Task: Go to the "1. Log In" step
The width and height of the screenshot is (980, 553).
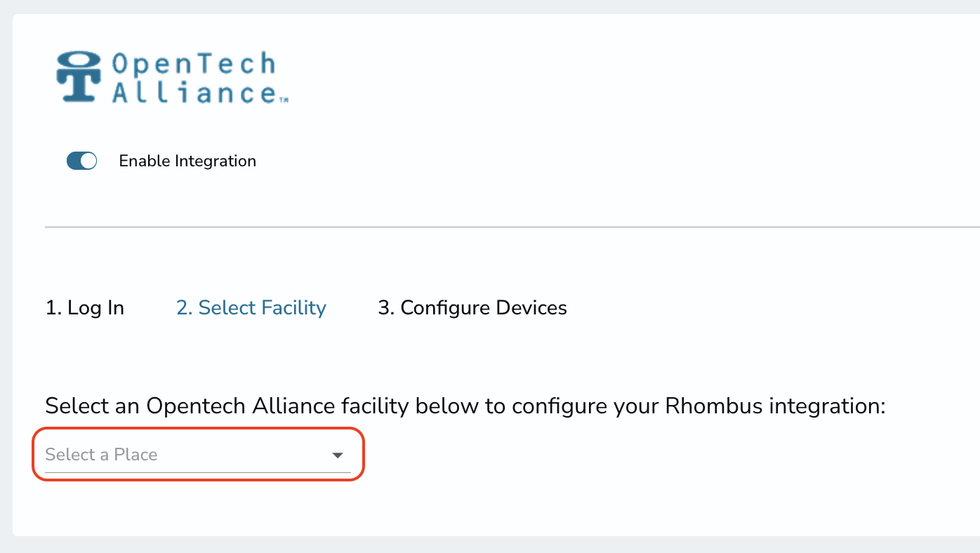Action: point(85,308)
